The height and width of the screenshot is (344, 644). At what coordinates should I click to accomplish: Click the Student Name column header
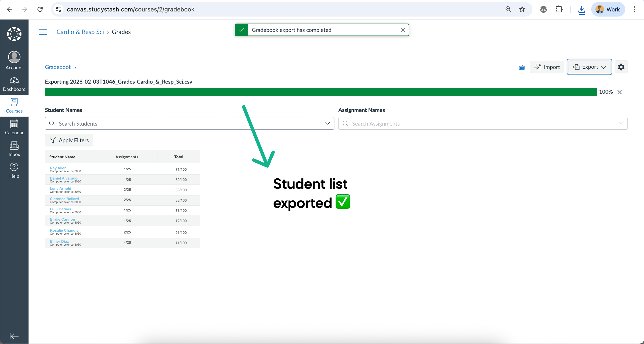70,157
